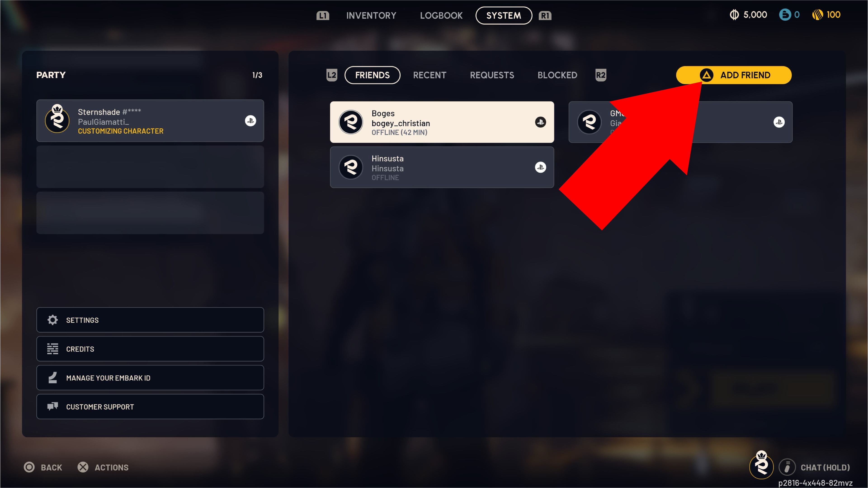The width and height of the screenshot is (868, 488).
Task: Open the Inventory tab
Action: 371,16
